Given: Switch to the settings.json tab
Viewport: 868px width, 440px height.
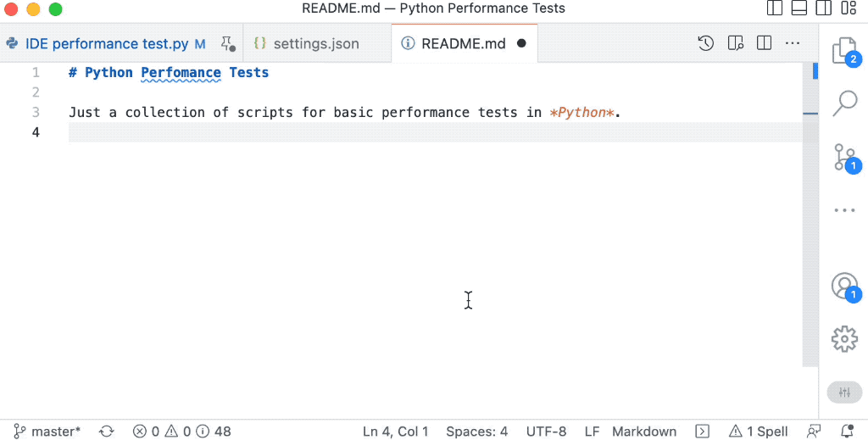Looking at the screenshot, I should click(x=316, y=44).
